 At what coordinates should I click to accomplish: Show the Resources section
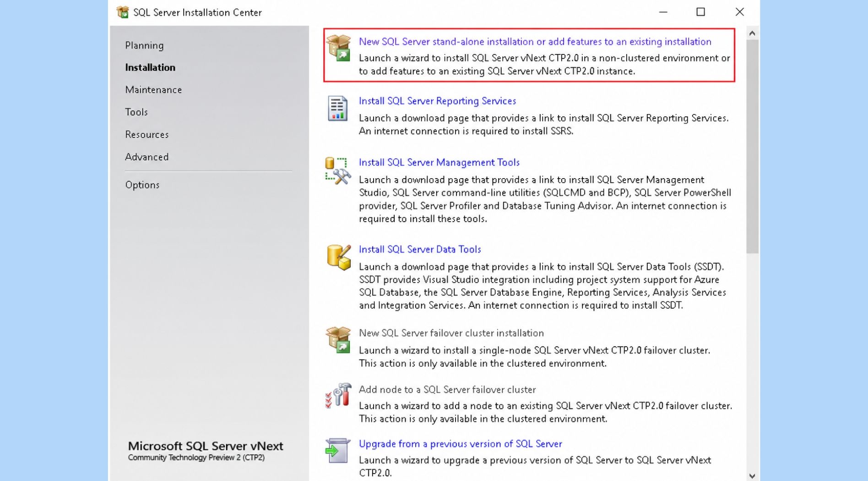click(147, 135)
